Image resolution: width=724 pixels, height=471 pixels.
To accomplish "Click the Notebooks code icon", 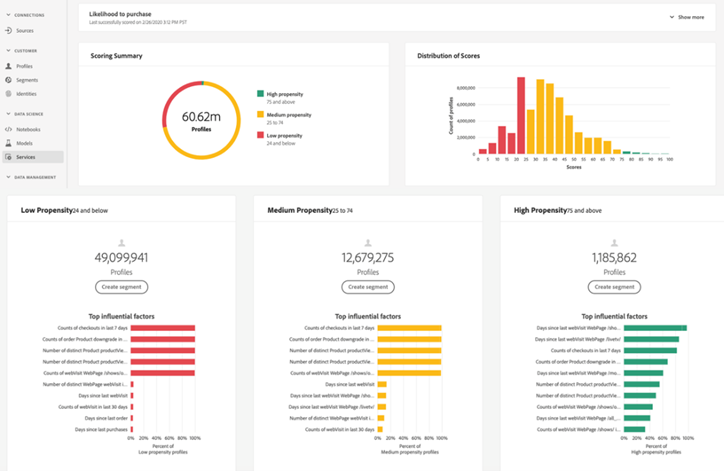I will pos(8,129).
